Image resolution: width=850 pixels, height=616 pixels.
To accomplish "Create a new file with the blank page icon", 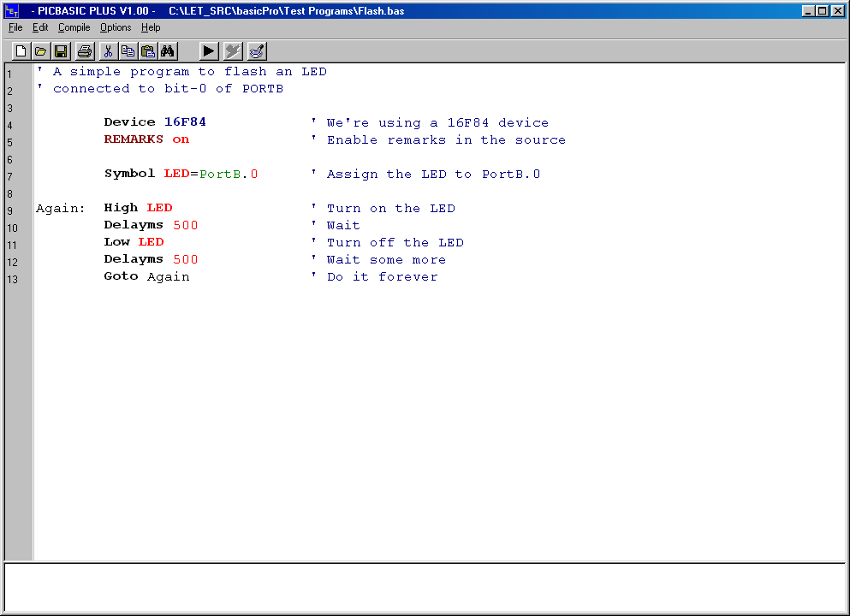I will [x=21, y=51].
